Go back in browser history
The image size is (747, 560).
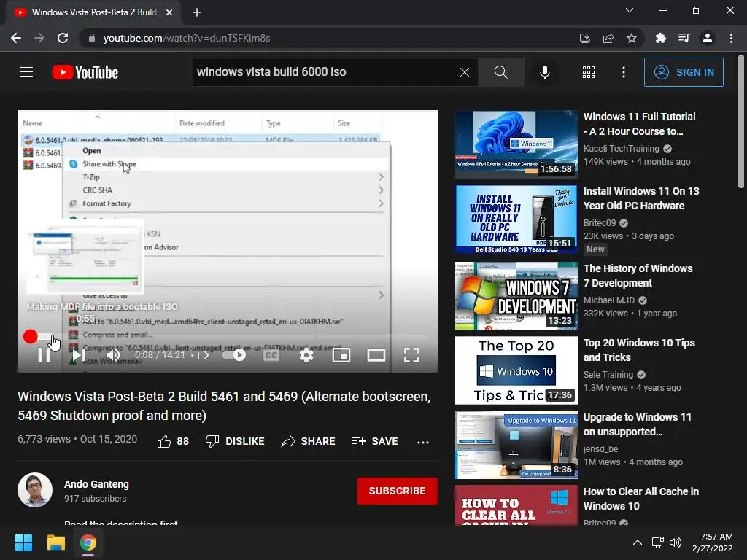pos(16,38)
